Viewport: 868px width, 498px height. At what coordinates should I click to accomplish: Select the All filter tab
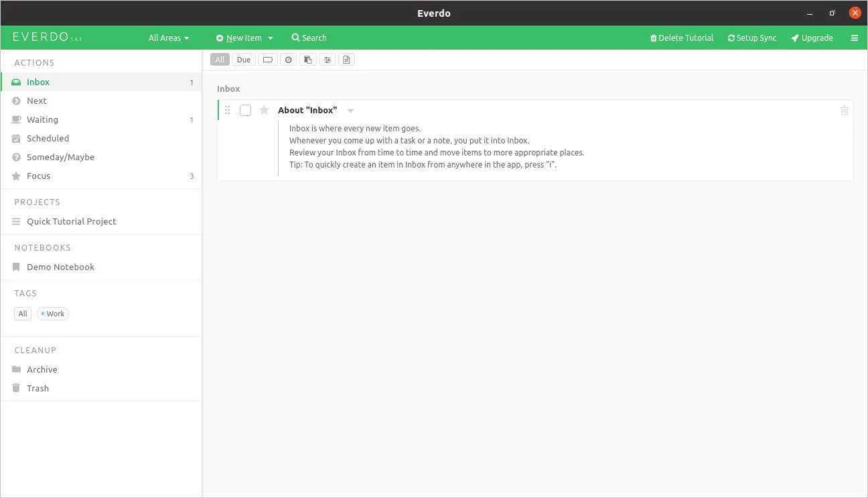pyautogui.click(x=220, y=60)
